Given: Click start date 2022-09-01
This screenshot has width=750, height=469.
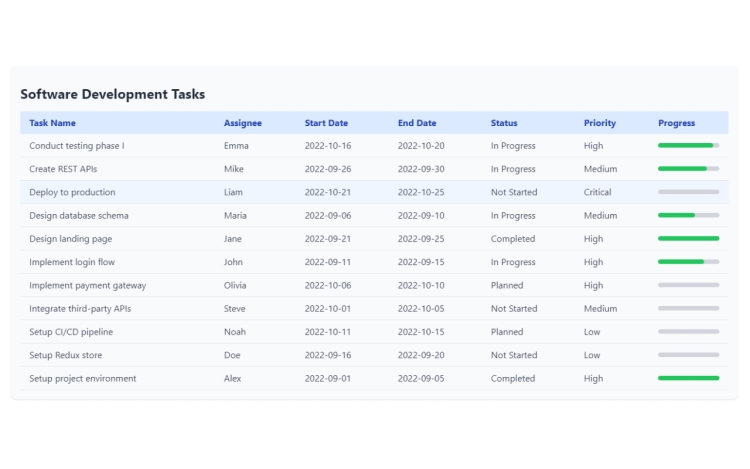Looking at the screenshot, I should pos(328,379).
